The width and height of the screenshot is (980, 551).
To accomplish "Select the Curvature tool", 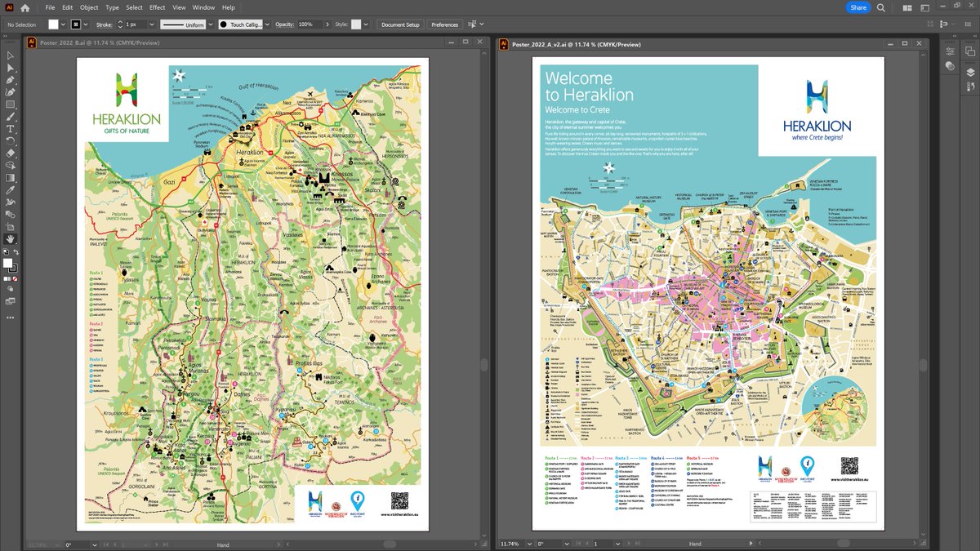I will click(11, 92).
